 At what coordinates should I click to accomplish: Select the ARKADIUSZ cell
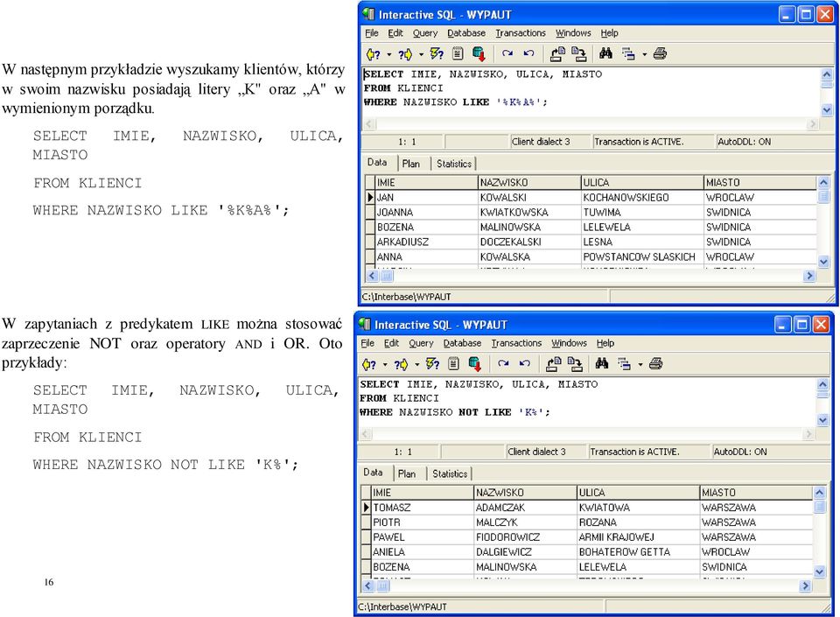426,242
